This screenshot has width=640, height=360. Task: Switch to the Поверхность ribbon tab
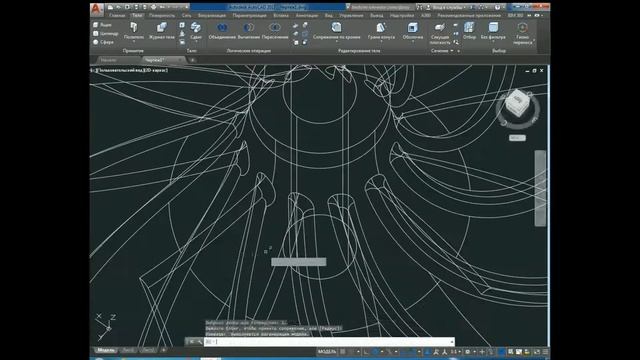[162, 16]
